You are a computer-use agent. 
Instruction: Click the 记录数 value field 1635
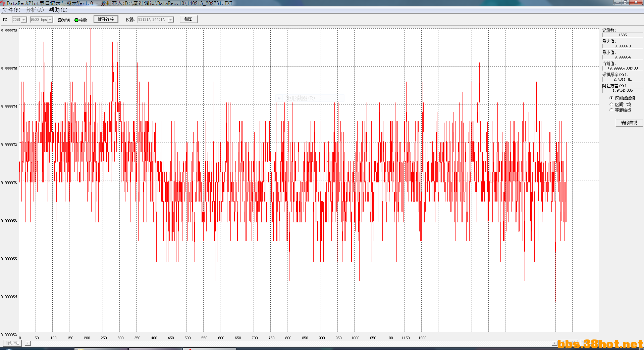click(623, 35)
